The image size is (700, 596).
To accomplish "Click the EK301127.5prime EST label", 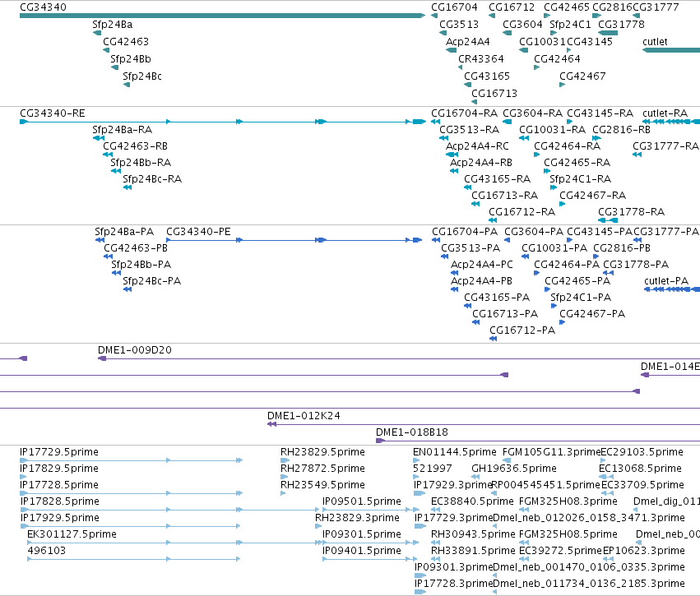I will [72, 534].
